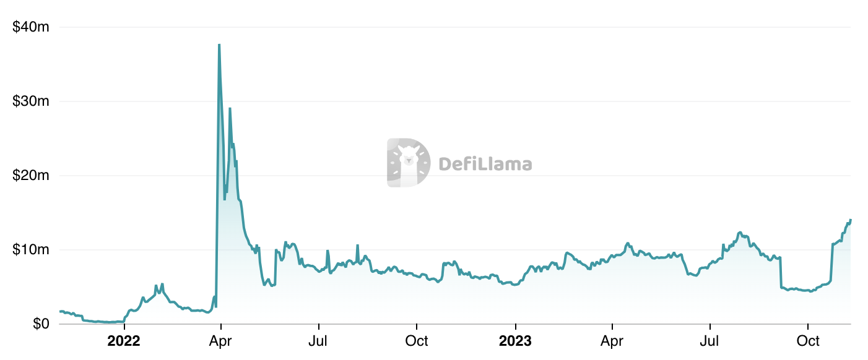Click the second-highest spike near $29m

click(230, 109)
